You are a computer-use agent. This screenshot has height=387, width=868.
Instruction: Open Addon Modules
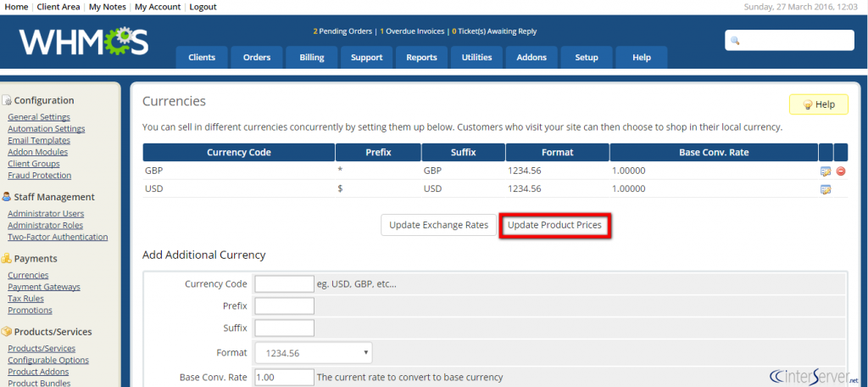click(37, 152)
